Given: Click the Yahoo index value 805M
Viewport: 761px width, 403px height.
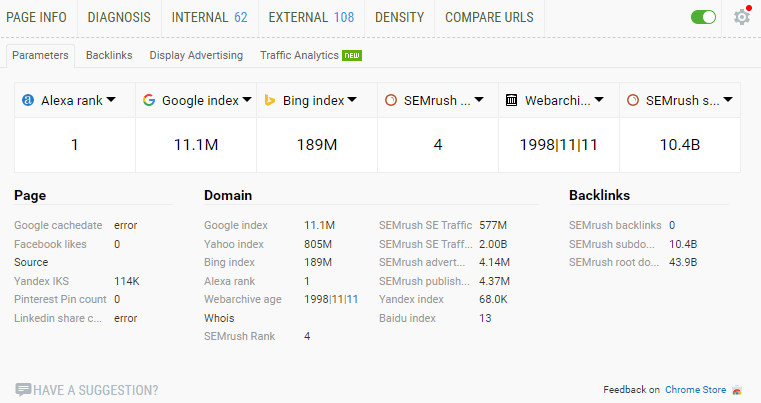Looking at the screenshot, I should pos(318,244).
